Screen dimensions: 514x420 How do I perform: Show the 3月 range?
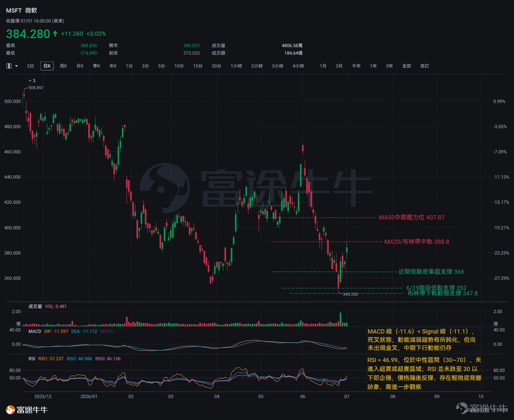(339, 66)
